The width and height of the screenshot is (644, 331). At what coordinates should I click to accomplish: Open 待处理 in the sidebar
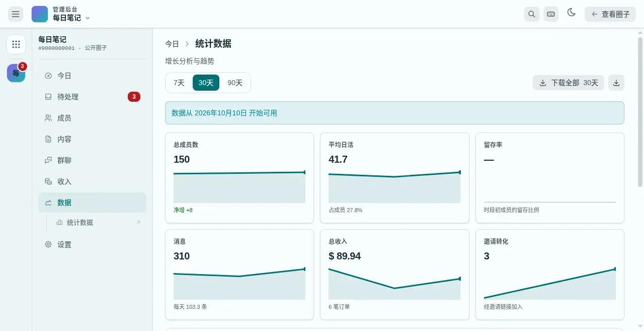point(92,97)
